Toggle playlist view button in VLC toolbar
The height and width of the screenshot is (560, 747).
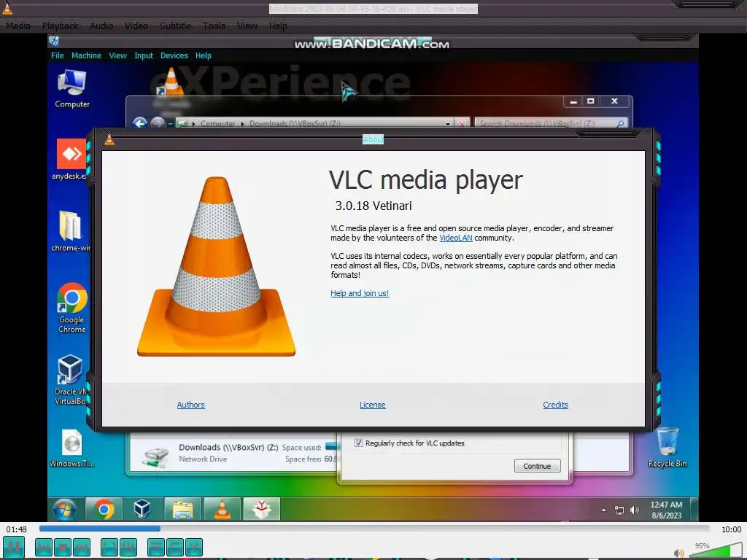pos(156,547)
